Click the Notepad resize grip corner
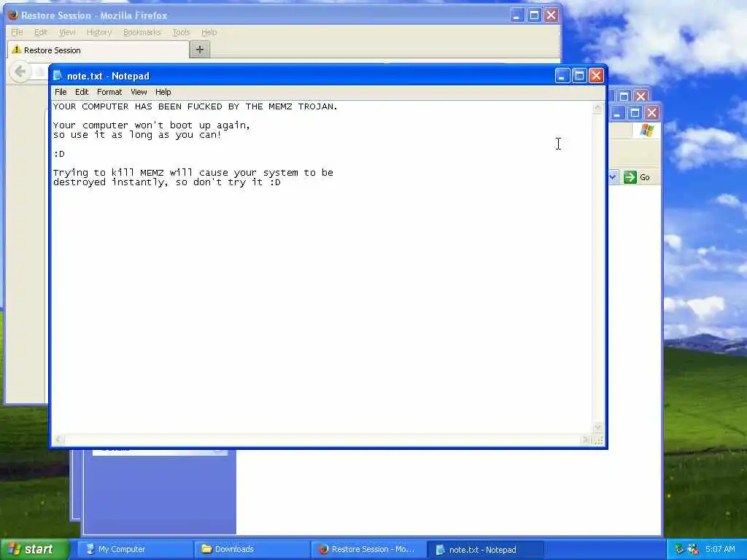 [x=598, y=440]
